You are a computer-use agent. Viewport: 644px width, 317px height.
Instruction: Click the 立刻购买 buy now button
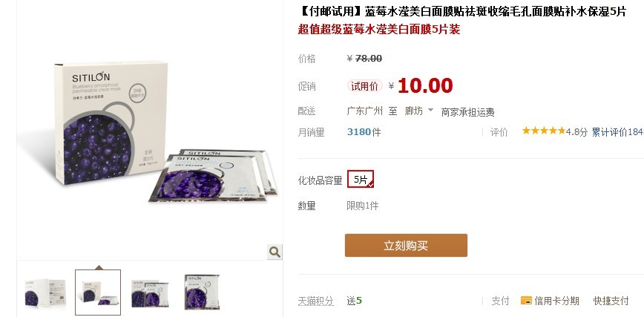point(406,246)
